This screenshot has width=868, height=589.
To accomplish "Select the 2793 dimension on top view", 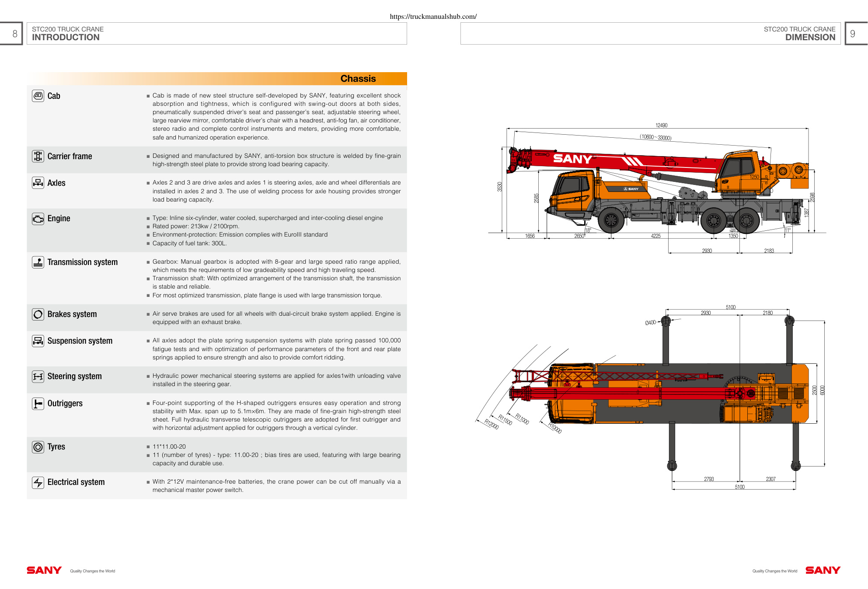I will [x=709, y=479].
